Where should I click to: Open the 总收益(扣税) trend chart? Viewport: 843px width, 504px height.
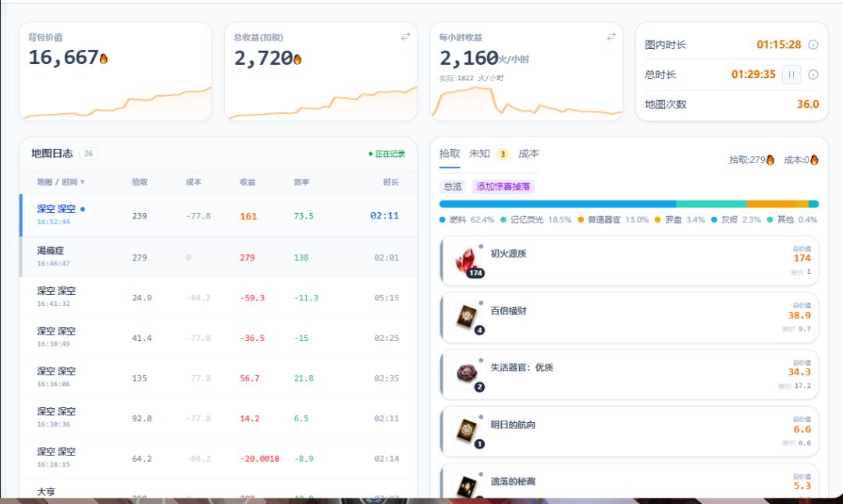(321, 103)
